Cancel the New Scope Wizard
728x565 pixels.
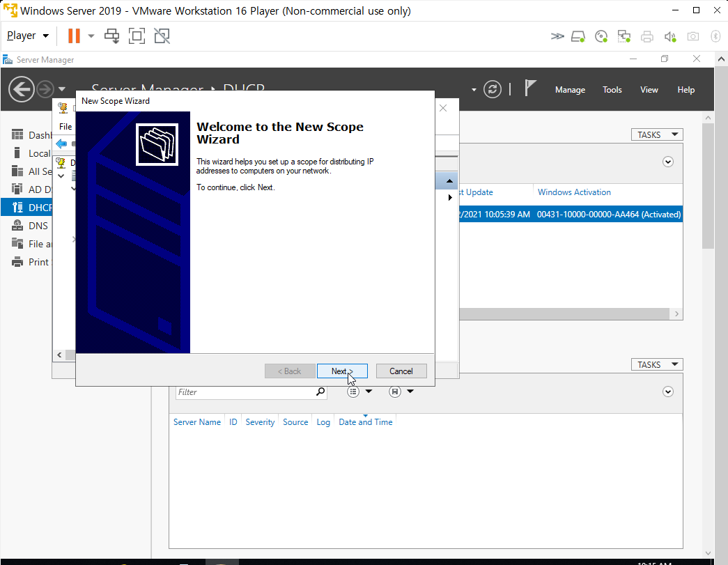(401, 371)
